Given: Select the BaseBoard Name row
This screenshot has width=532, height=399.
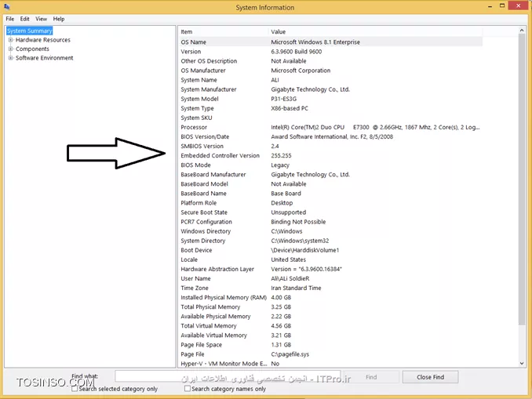Looking at the screenshot, I should click(330, 194).
